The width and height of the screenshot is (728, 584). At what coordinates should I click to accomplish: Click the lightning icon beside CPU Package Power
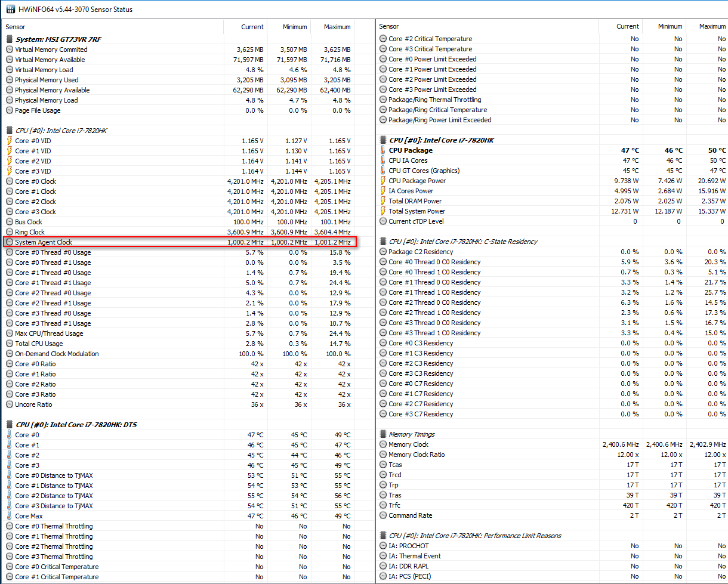(x=383, y=181)
